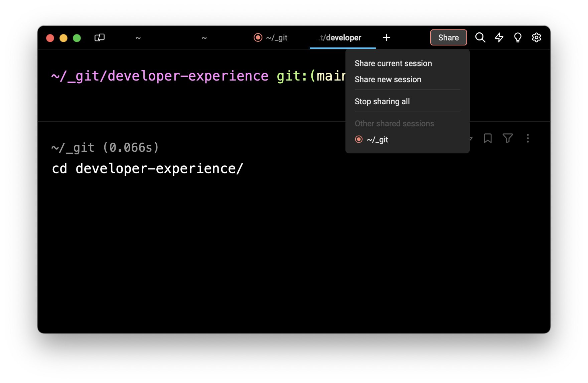The height and width of the screenshot is (383, 588).
Task: Choose Share current session
Action: (393, 63)
